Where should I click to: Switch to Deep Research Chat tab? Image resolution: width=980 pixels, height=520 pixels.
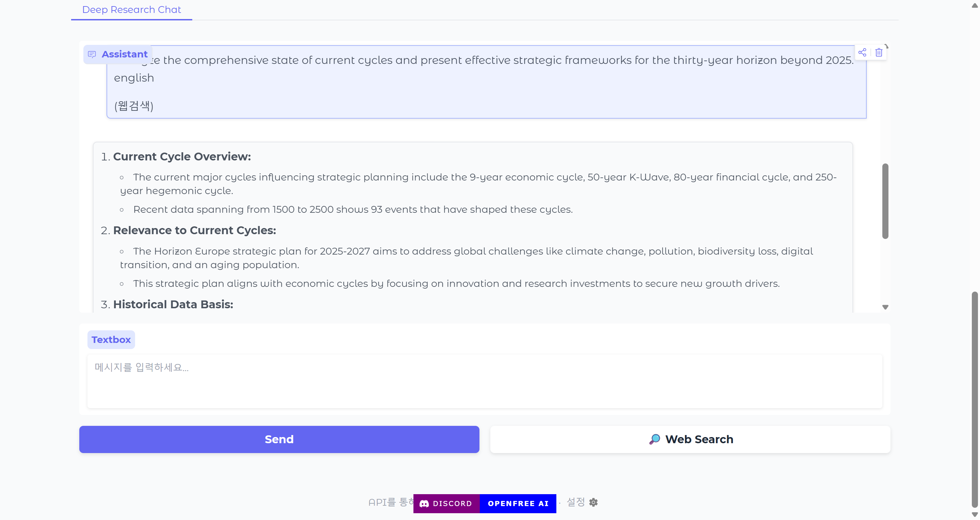[x=131, y=10]
